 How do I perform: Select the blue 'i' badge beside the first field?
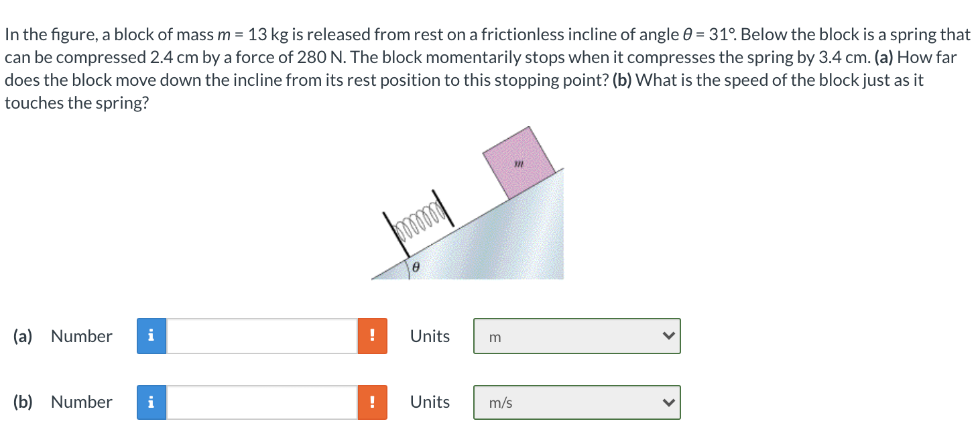151,336
